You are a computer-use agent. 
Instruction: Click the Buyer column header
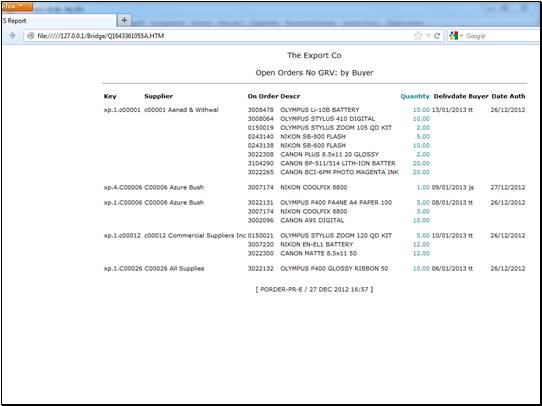478,96
